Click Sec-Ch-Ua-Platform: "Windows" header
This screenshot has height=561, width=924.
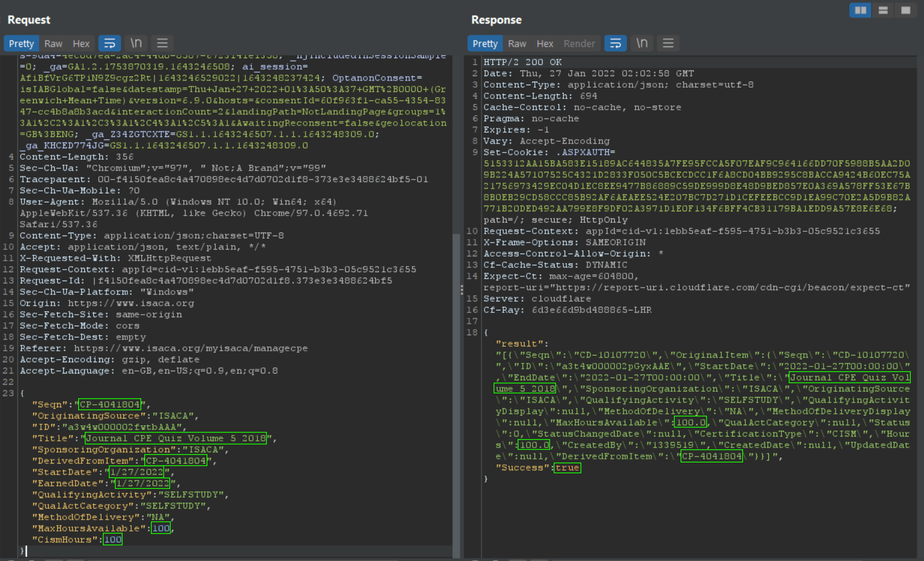(107, 292)
